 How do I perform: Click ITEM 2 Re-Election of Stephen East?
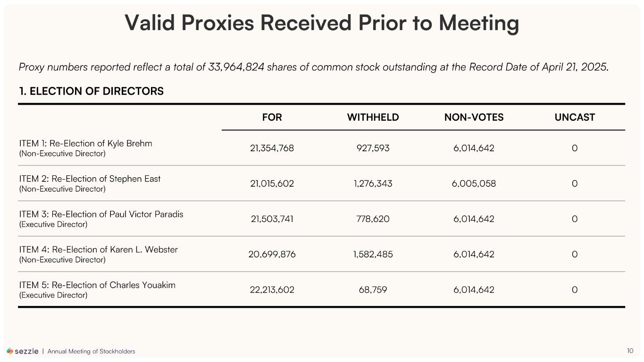[x=90, y=179]
